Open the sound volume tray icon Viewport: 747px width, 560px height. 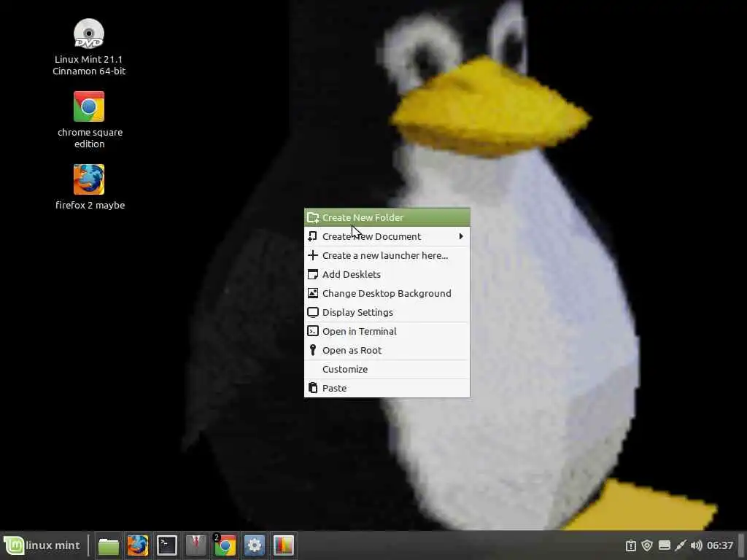[x=696, y=545]
